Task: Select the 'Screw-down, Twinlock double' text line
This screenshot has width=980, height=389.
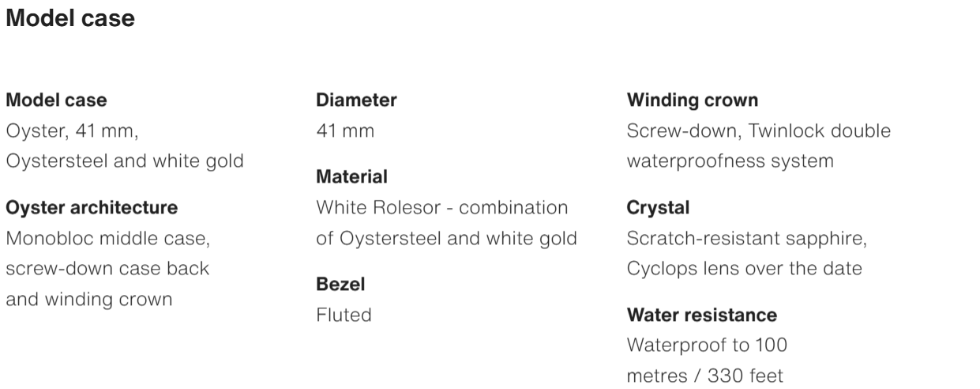Action: pyautogui.click(x=758, y=130)
